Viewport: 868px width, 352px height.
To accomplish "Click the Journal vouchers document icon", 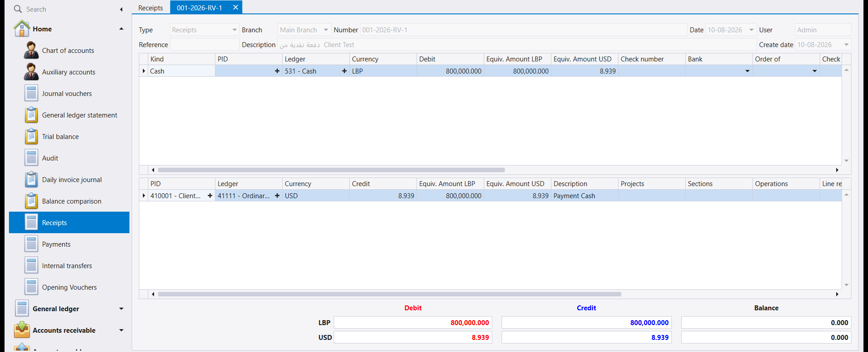I will click(x=31, y=93).
